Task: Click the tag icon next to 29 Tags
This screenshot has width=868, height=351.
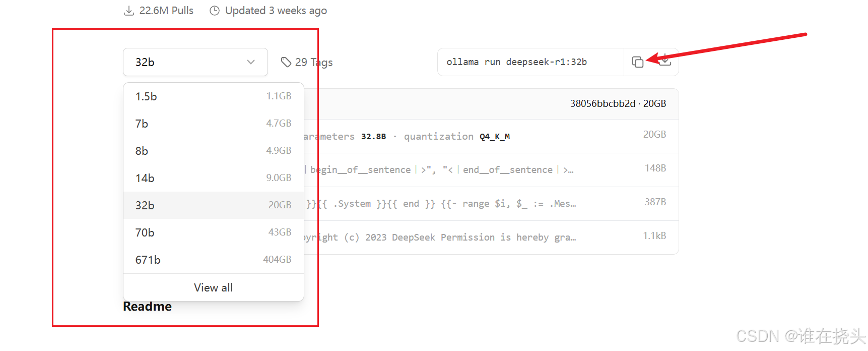Action: tap(286, 62)
